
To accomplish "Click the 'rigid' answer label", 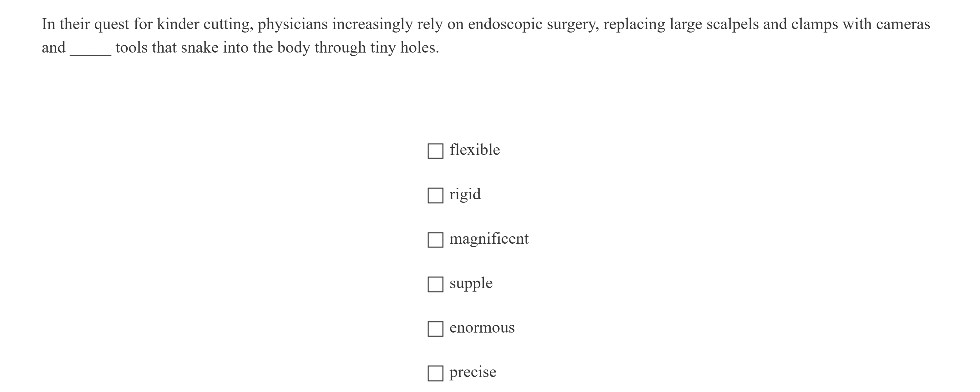I will (x=465, y=195).
